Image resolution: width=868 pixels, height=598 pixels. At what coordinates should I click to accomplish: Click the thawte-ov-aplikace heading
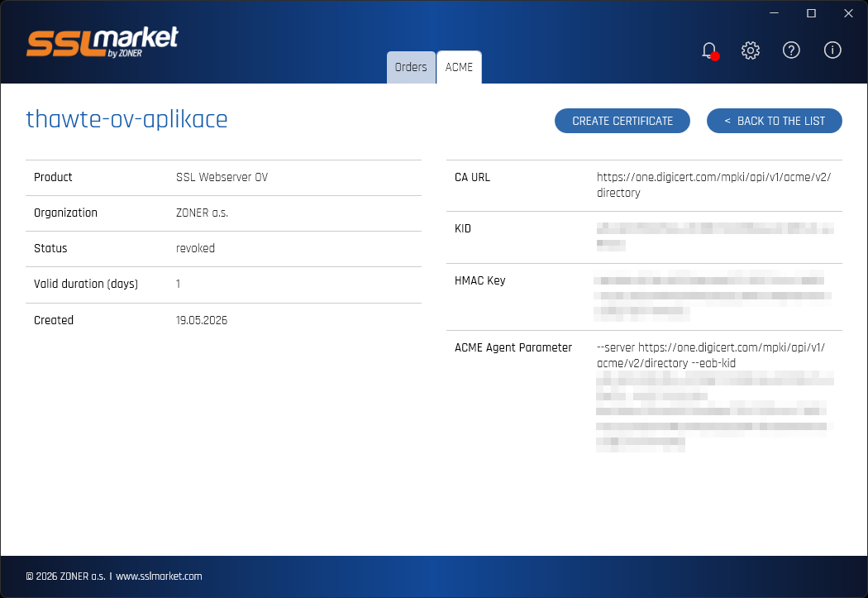click(x=126, y=119)
